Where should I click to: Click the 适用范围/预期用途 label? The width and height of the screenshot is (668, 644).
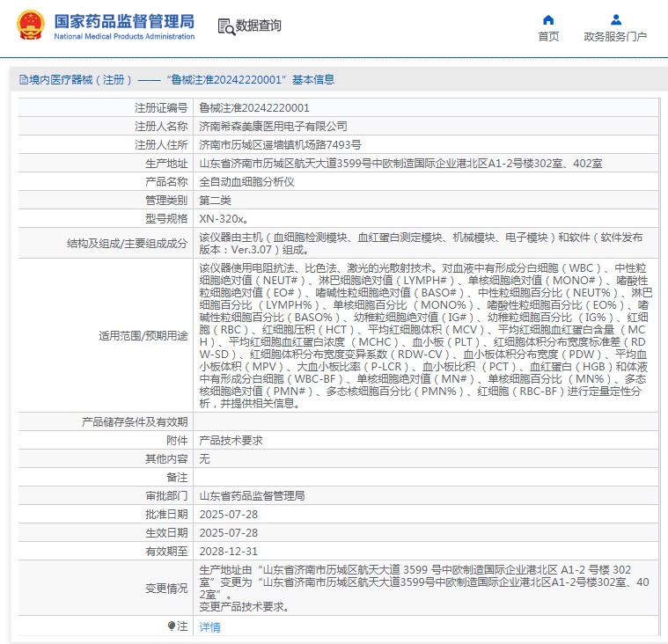[143, 335]
